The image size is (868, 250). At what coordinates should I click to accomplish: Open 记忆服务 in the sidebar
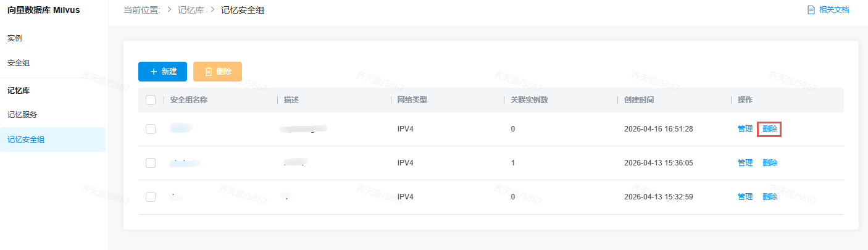pyautogui.click(x=22, y=115)
